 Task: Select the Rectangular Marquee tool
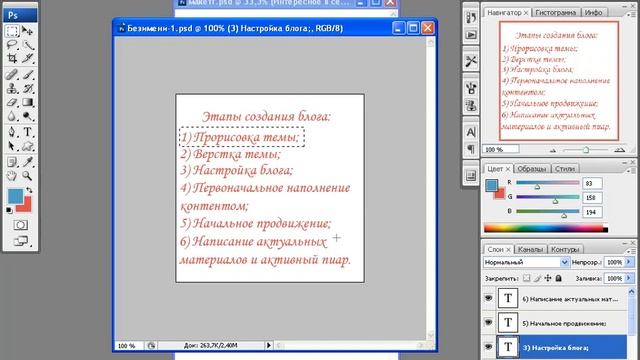(12, 31)
